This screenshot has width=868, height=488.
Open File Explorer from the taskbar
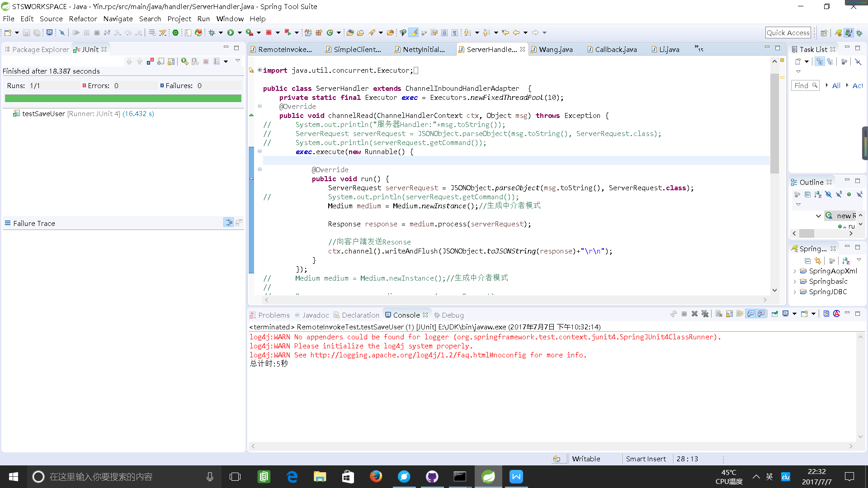(320, 477)
